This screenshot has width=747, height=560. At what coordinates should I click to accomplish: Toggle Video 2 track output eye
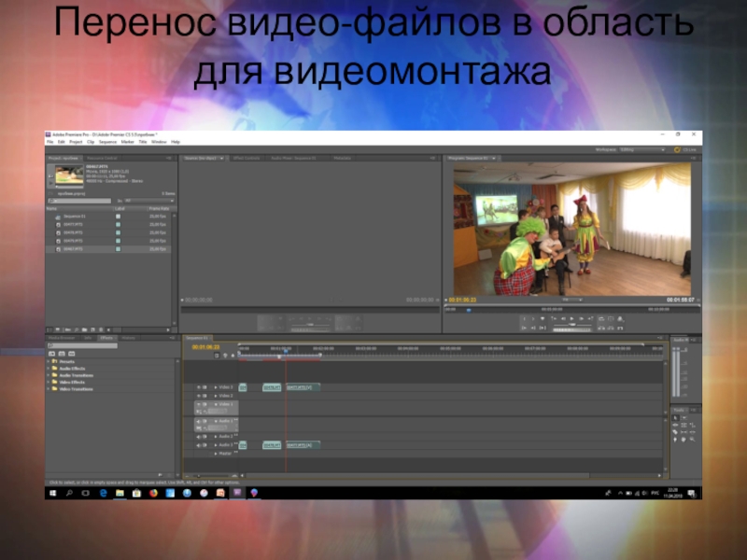pos(198,396)
